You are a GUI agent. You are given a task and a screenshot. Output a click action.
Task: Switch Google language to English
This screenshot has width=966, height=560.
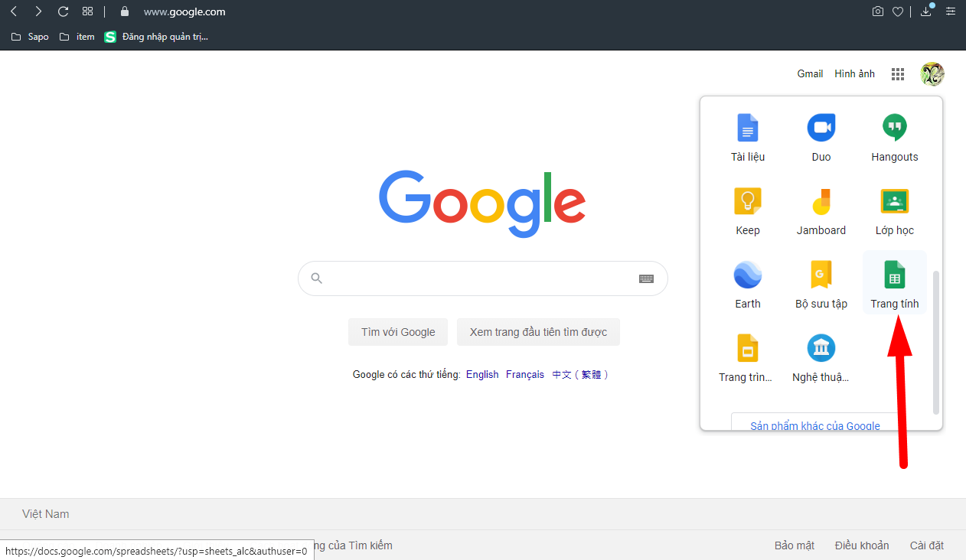click(x=482, y=375)
